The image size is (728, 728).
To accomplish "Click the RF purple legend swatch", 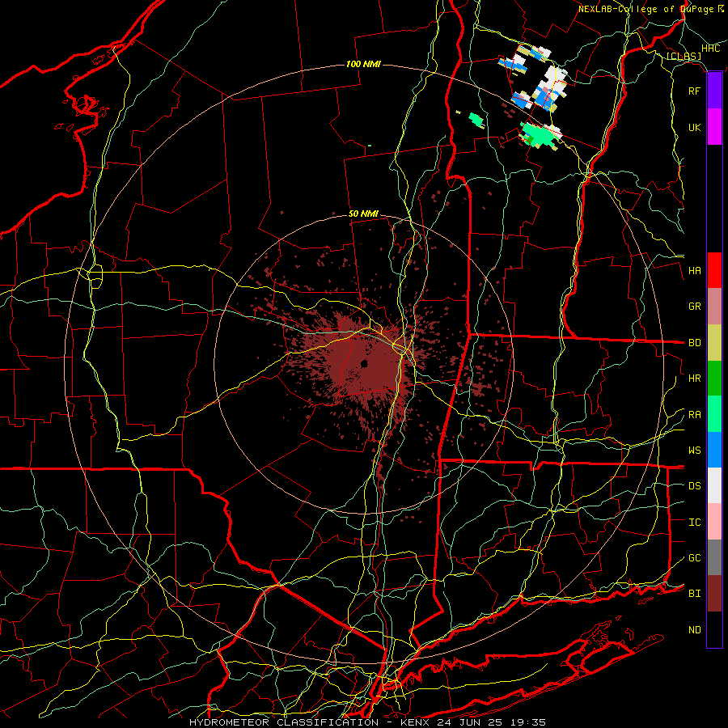I will coord(714,91).
